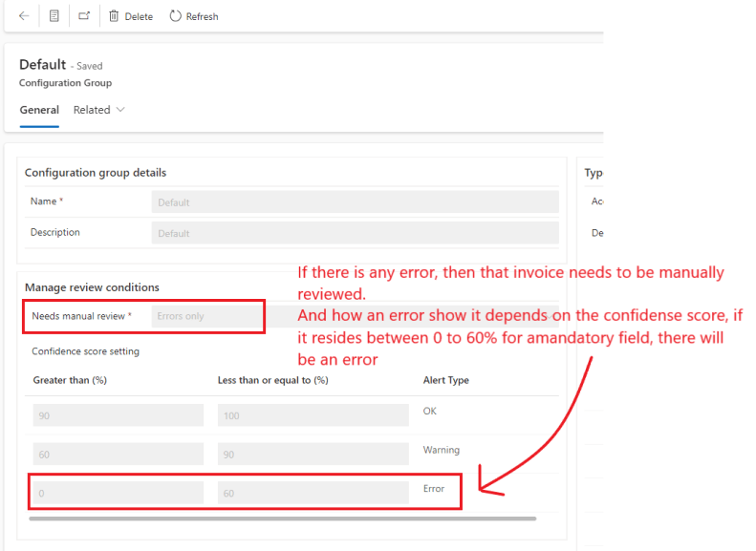756x551 pixels.
Task: Open the record set form icon
Action: 54,16
